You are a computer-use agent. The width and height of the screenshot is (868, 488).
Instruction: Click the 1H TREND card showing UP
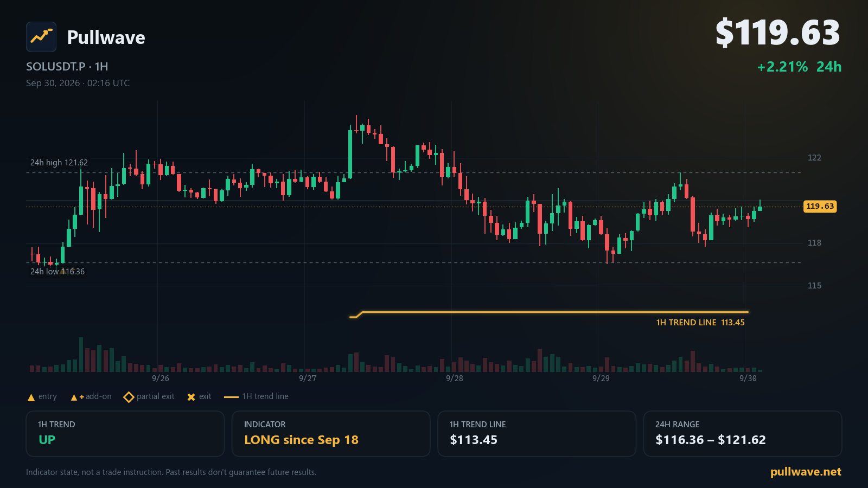click(125, 434)
